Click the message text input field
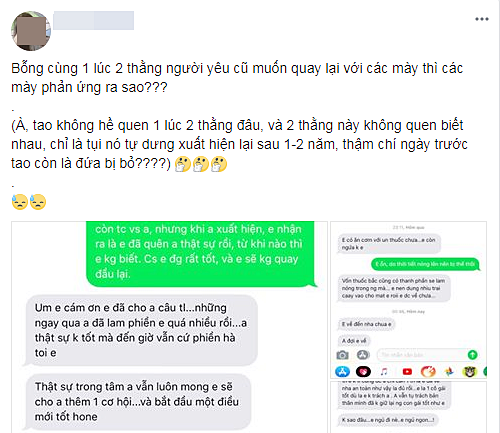This screenshot has width=500, height=433. click(422, 355)
